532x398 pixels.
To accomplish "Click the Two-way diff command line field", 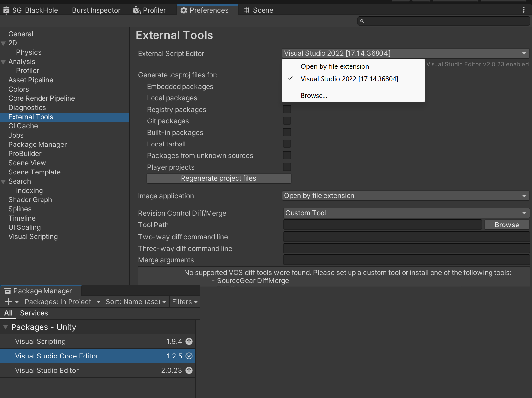I will [x=406, y=237].
